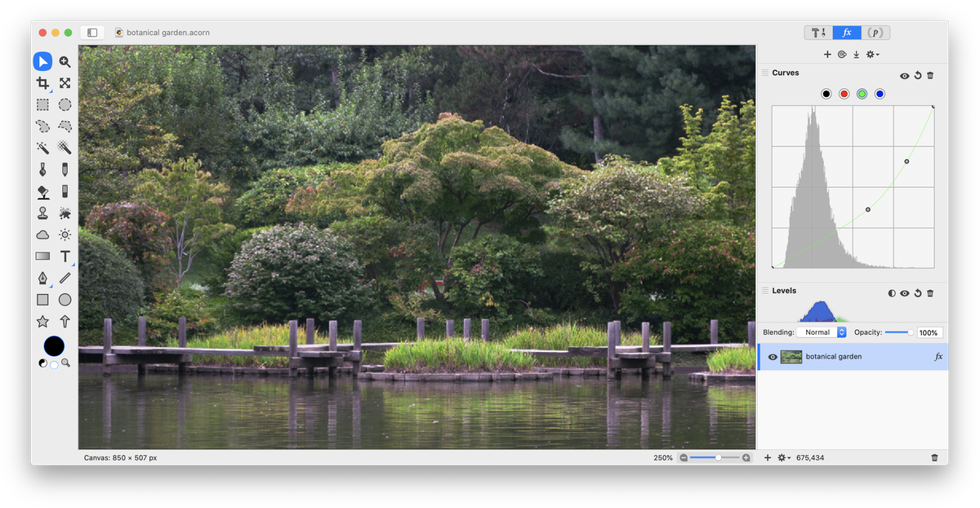Click the Levels half-circle contrast icon

(x=892, y=293)
